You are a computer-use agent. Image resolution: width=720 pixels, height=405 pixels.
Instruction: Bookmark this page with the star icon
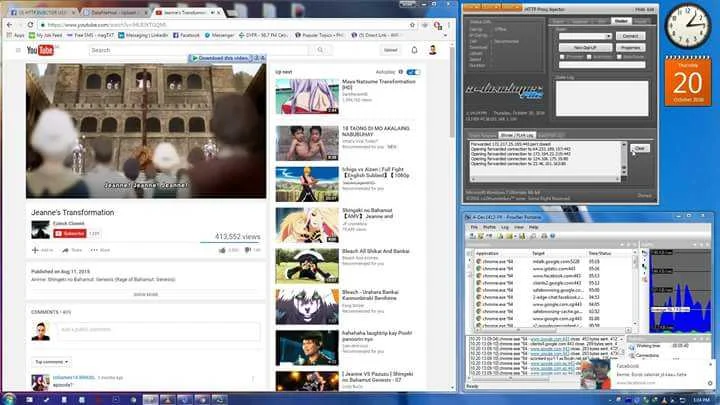click(412, 25)
